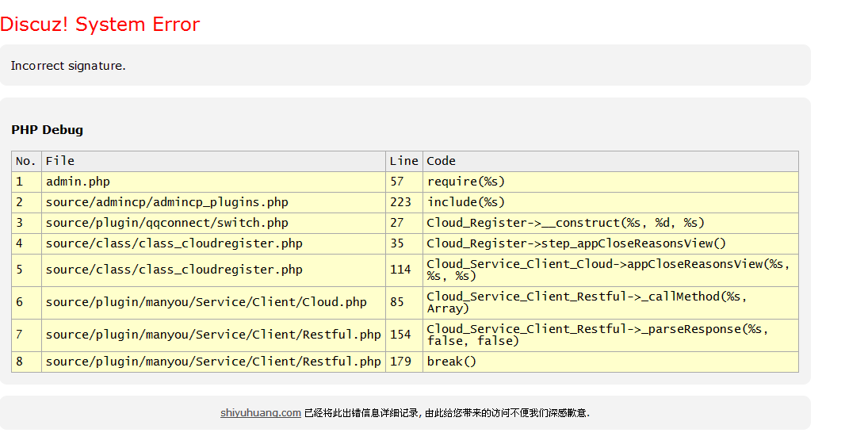Click the 'step_appCloseReasonsView()' code cell
Screen dimensions: 868x448
click(x=576, y=243)
